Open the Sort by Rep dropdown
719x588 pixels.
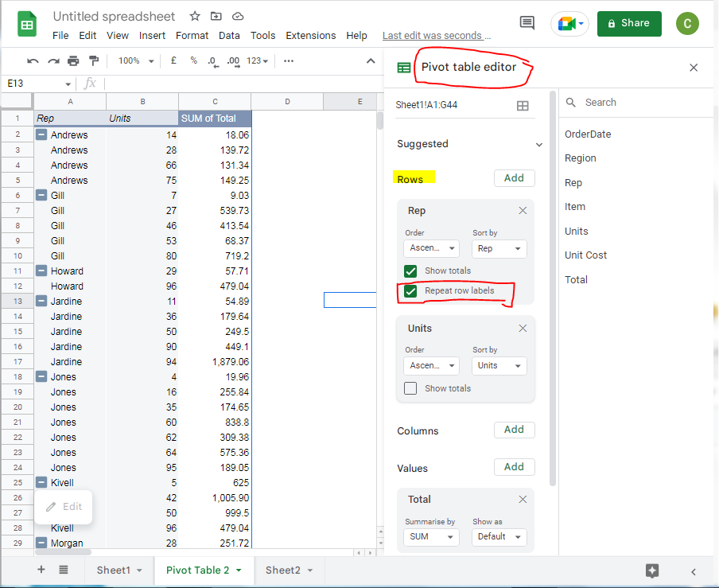pos(499,249)
